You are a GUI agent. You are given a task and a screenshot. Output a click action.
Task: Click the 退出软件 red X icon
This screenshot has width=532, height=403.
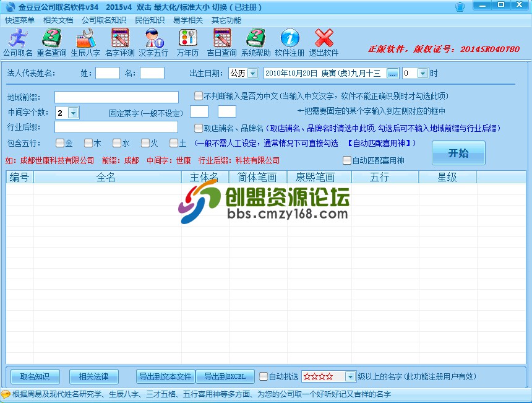pos(324,43)
